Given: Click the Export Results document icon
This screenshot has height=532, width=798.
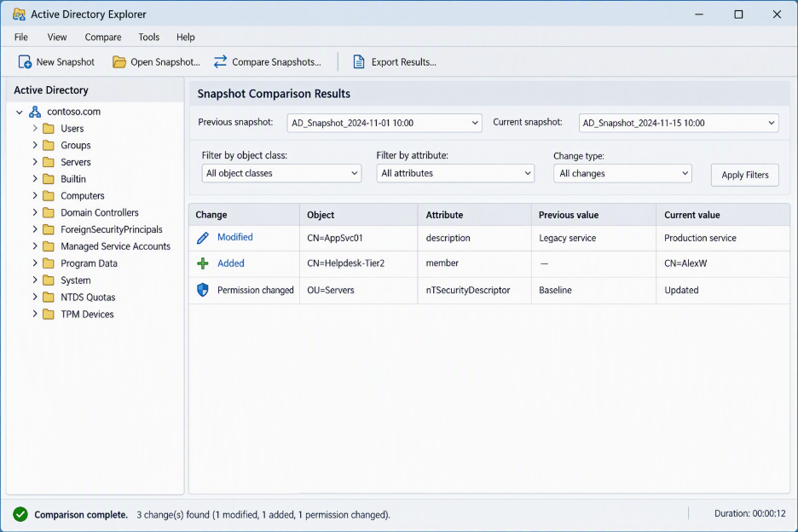Looking at the screenshot, I should (359, 62).
